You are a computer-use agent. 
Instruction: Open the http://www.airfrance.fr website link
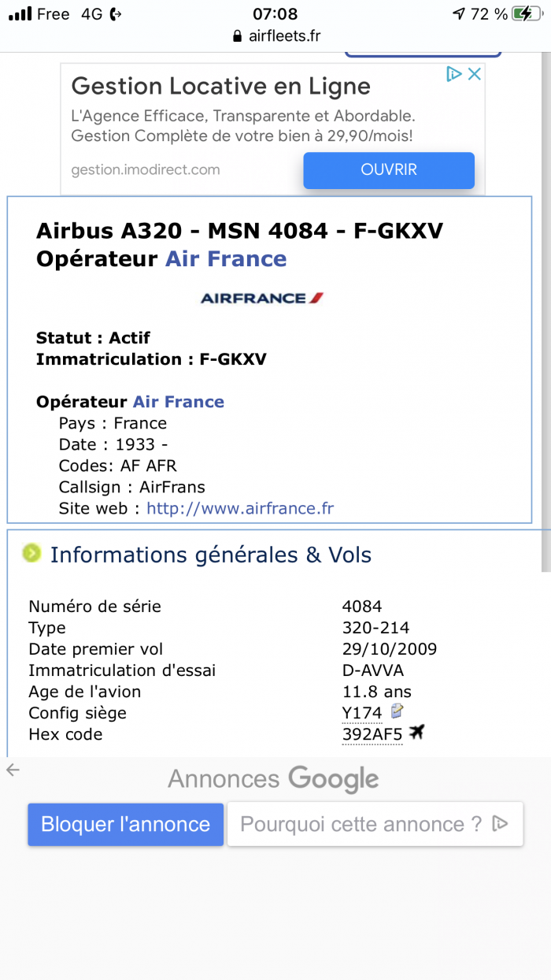(240, 508)
